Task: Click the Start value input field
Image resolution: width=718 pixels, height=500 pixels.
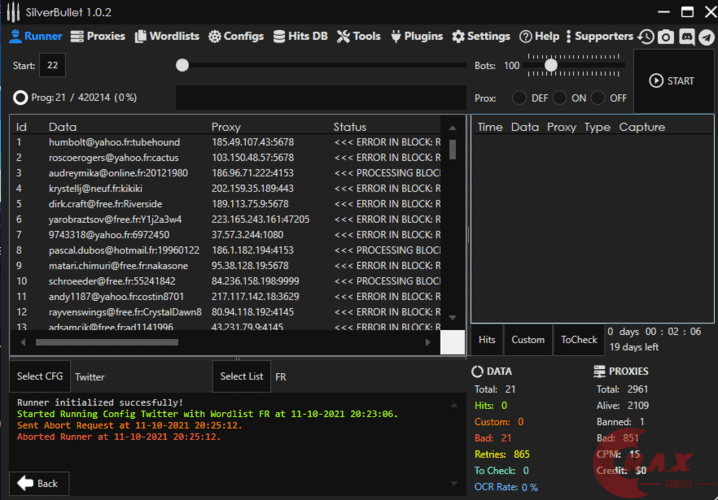Action: (52, 66)
